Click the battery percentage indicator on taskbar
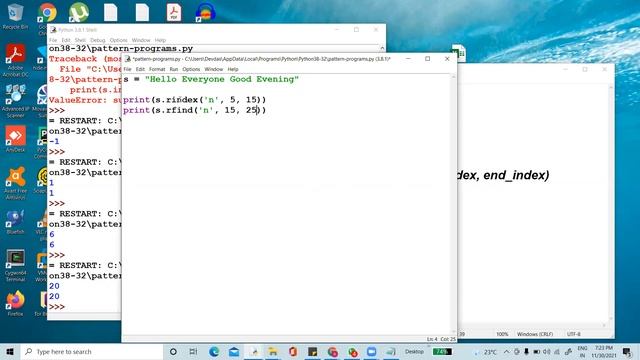 pyautogui.click(x=442, y=351)
